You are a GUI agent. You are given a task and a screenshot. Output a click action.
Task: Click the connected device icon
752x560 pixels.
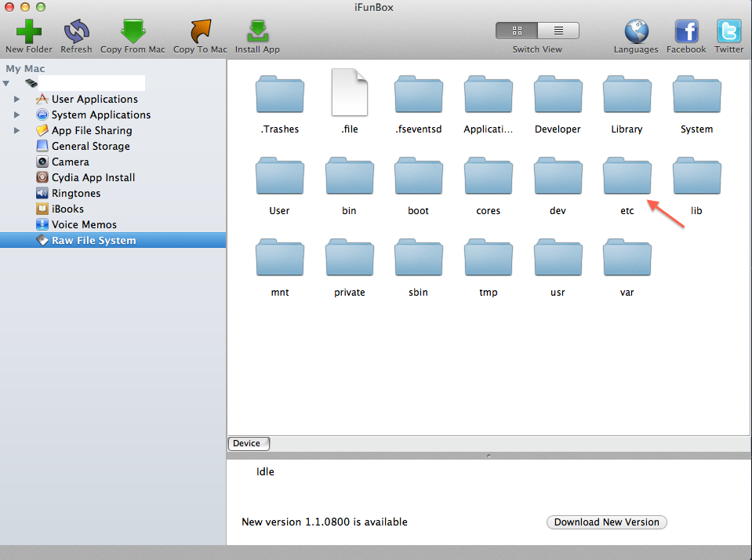pyautogui.click(x=31, y=83)
